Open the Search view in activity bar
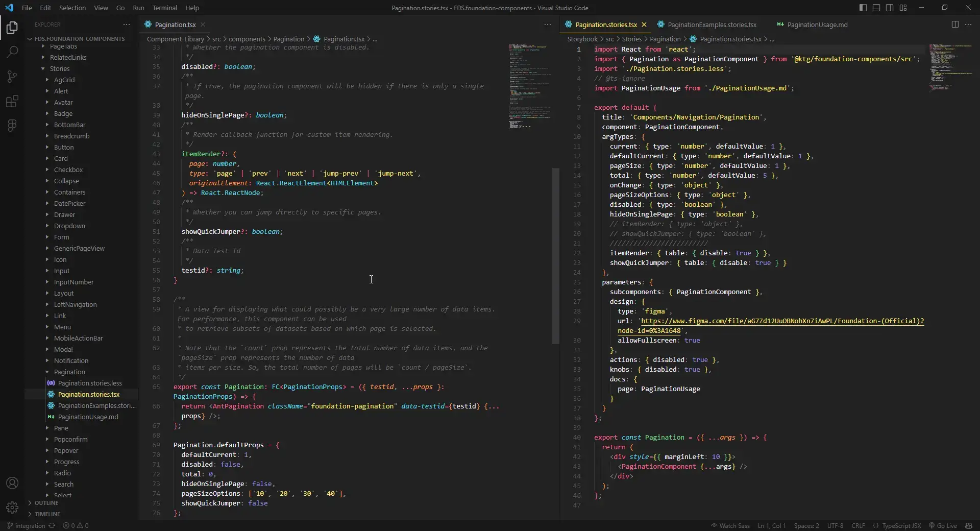Screen dimensions: 980x531 tap(12, 52)
